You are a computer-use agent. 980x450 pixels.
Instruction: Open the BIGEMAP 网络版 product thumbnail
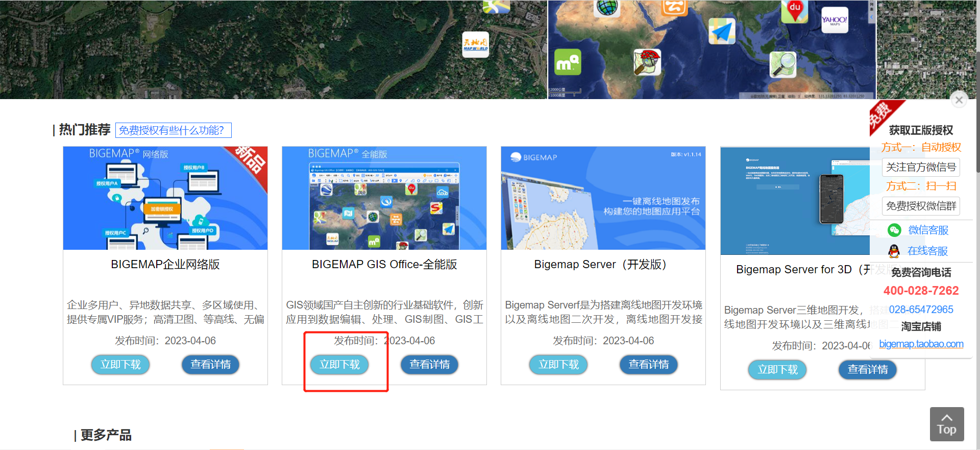point(165,198)
